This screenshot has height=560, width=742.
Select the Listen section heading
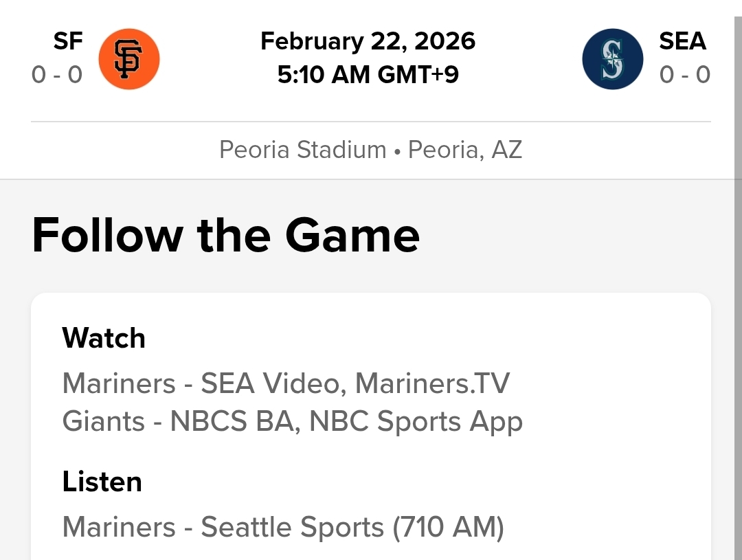pos(102,482)
